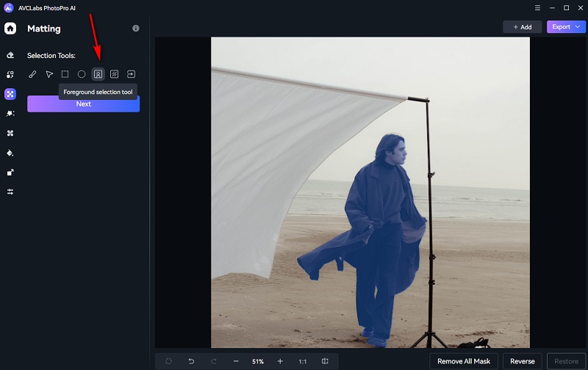Open the adjustment sliders sidebar tool

point(10,192)
